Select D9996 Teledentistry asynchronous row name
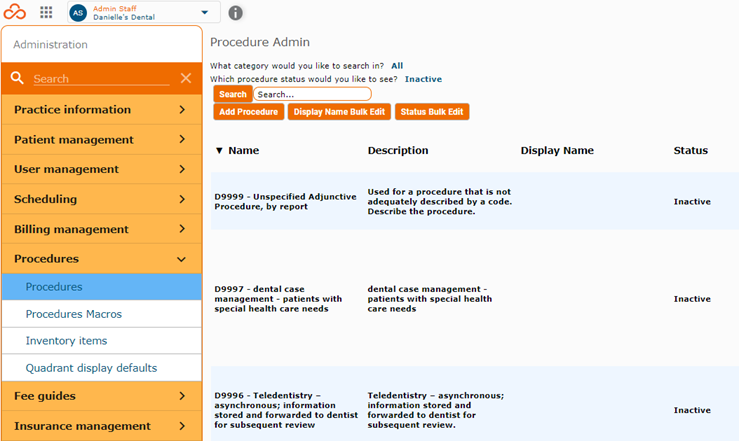The width and height of the screenshot is (739, 442). pos(286,410)
